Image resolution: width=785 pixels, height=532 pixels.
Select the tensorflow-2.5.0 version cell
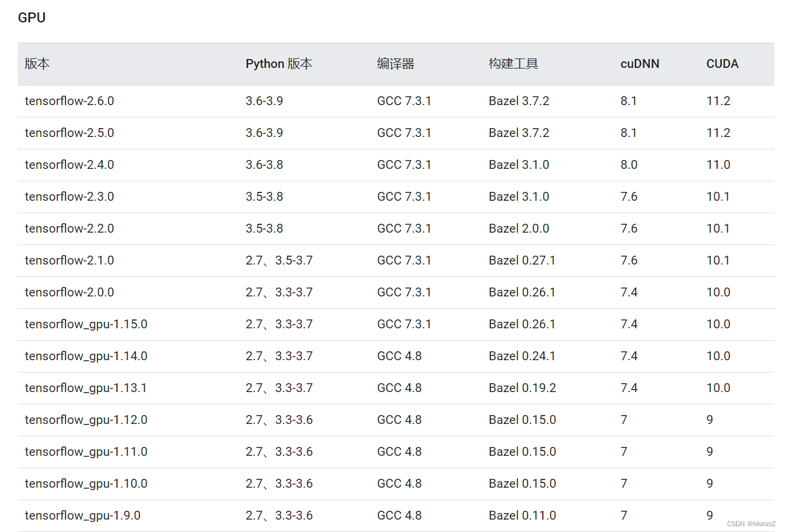click(70, 133)
